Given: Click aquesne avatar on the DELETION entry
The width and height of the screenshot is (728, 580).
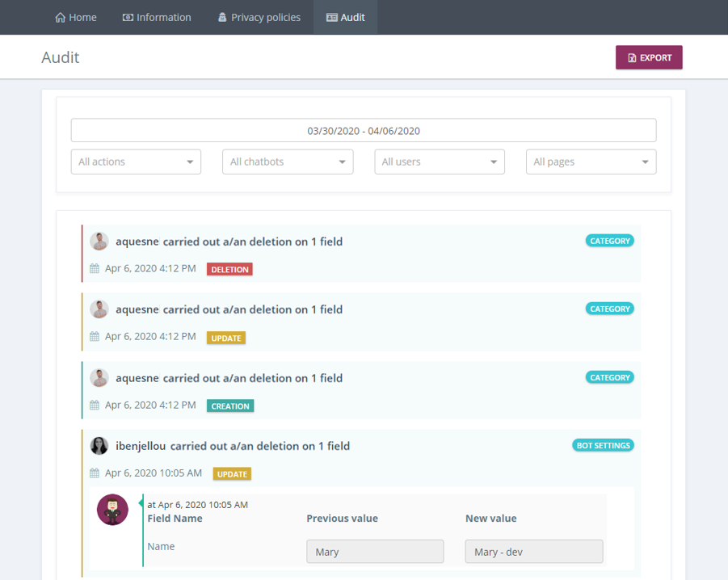Looking at the screenshot, I should pyautogui.click(x=99, y=242).
